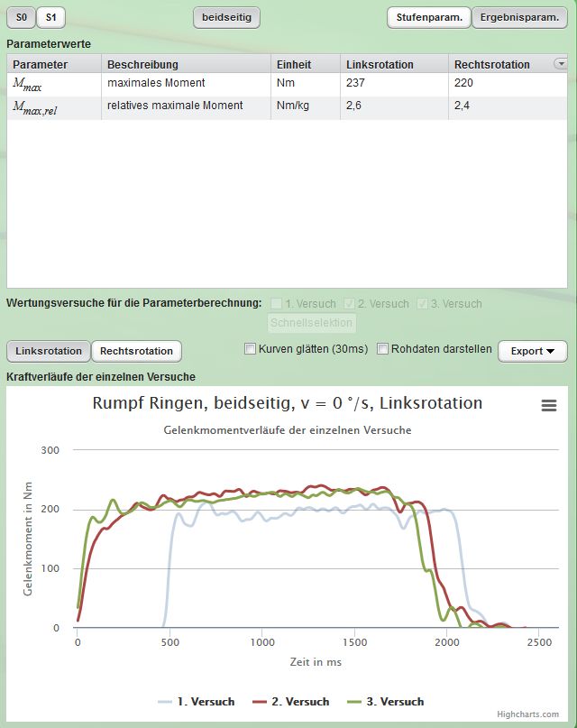Open the Export dropdown
Image resolution: width=577 pixels, height=728 pixels.
tap(532, 351)
